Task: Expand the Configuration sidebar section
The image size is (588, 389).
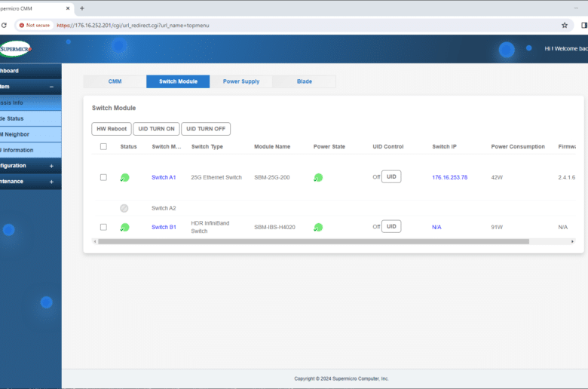Action: click(x=51, y=166)
